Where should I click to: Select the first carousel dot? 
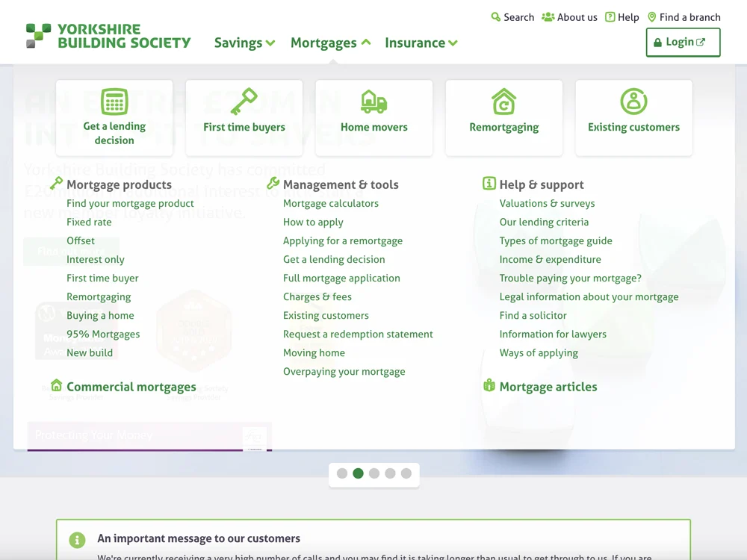342,473
